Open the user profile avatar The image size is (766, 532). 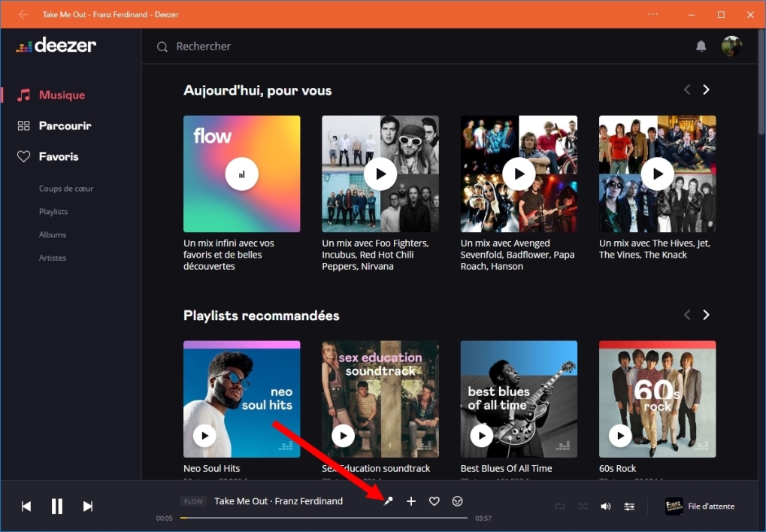[x=732, y=46]
